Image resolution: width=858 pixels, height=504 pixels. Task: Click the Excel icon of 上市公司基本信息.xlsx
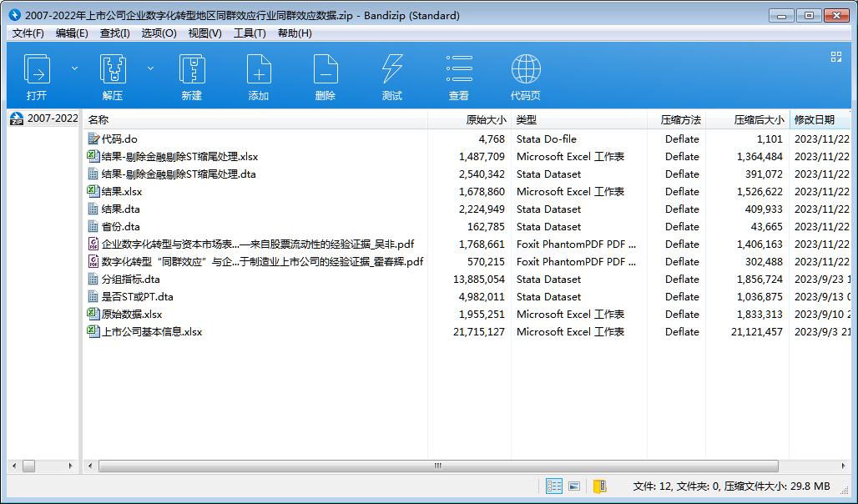93,331
